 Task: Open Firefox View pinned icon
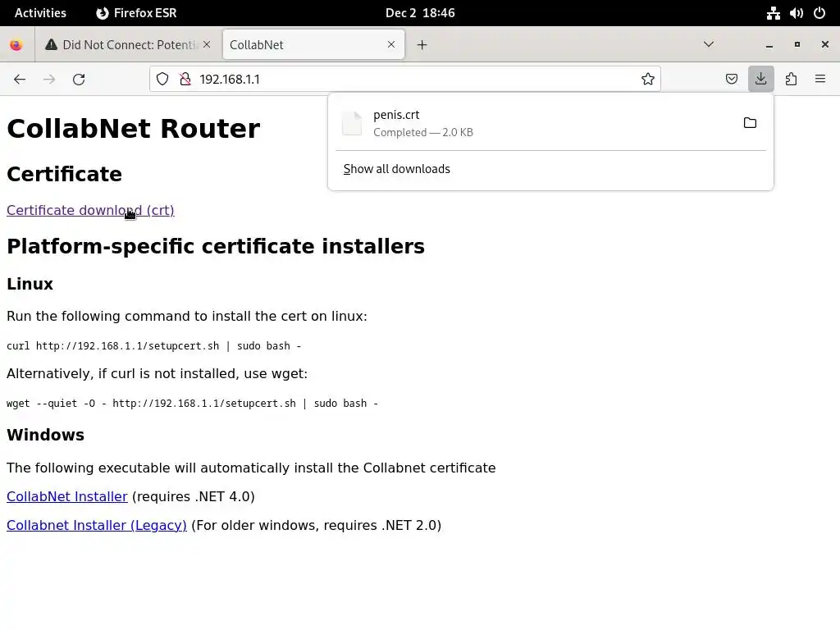click(x=16, y=45)
